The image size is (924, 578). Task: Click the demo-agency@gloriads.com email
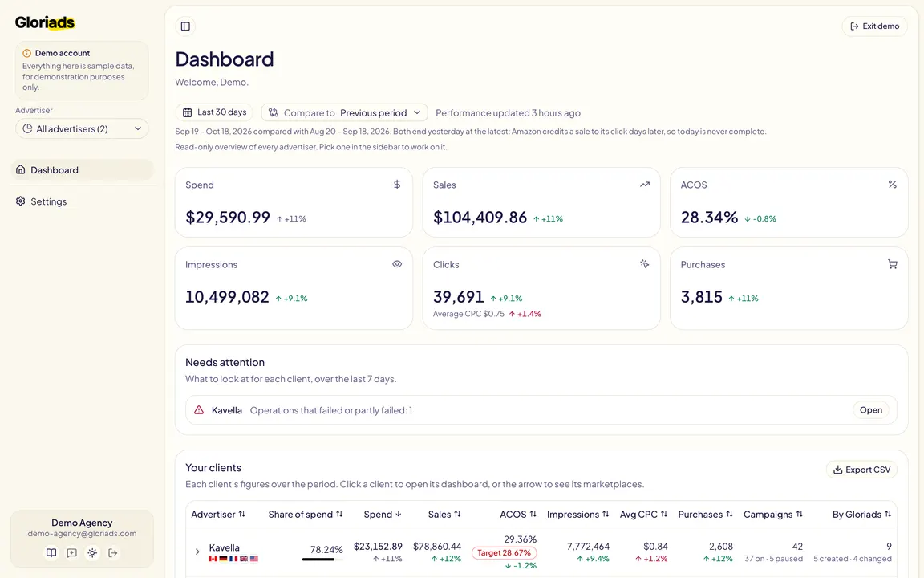82,533
